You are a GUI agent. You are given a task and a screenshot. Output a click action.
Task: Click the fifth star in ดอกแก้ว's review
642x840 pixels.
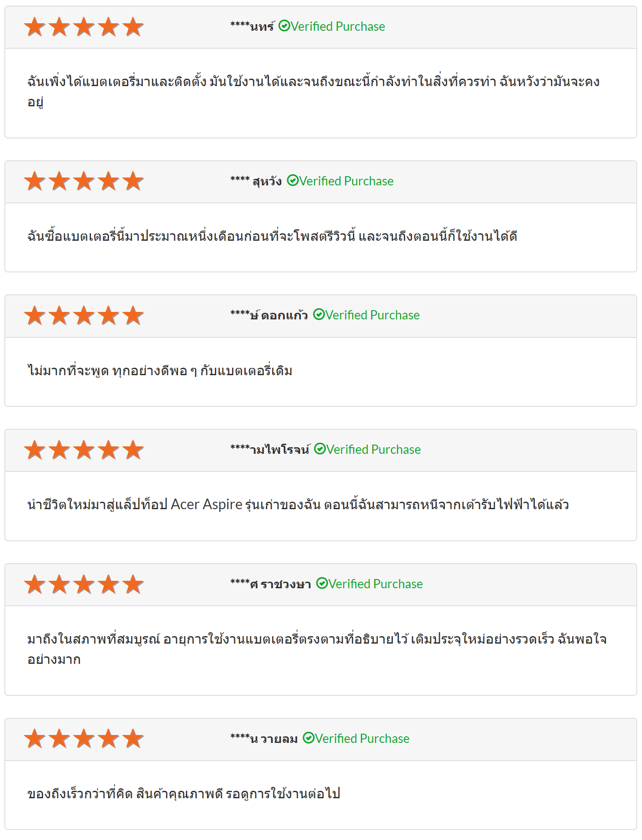(x=133, y=315)
